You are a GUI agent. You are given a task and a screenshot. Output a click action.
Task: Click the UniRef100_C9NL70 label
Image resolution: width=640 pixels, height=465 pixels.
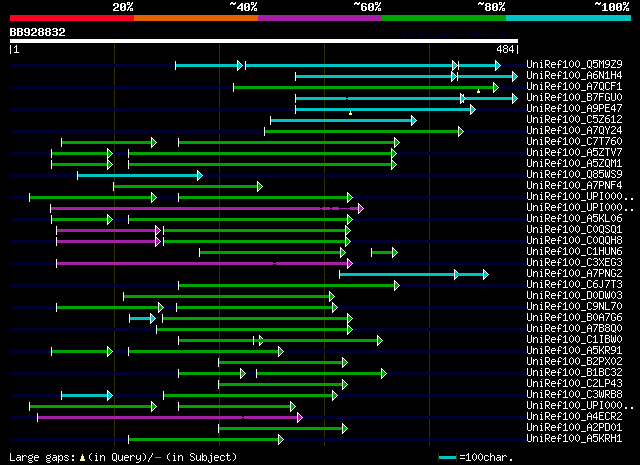(x=574, y=307)
